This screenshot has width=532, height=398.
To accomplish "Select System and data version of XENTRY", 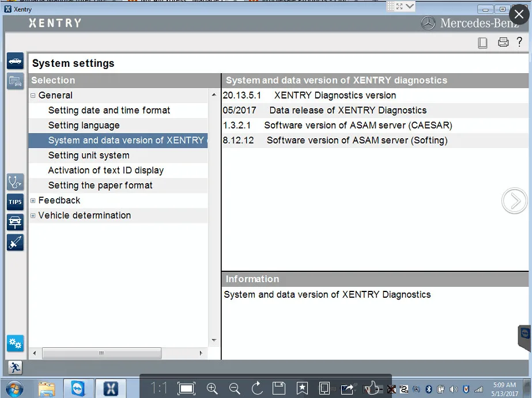I will point(118,141).
